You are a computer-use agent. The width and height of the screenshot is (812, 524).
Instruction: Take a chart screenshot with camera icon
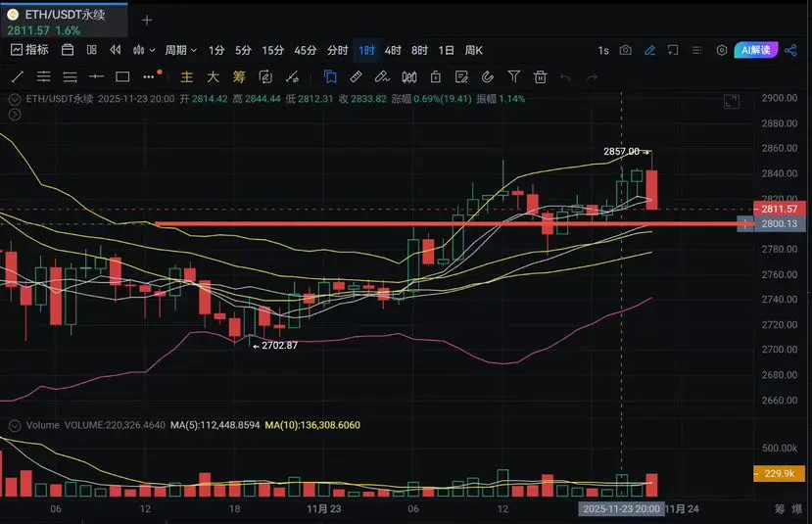coord(626,50)
